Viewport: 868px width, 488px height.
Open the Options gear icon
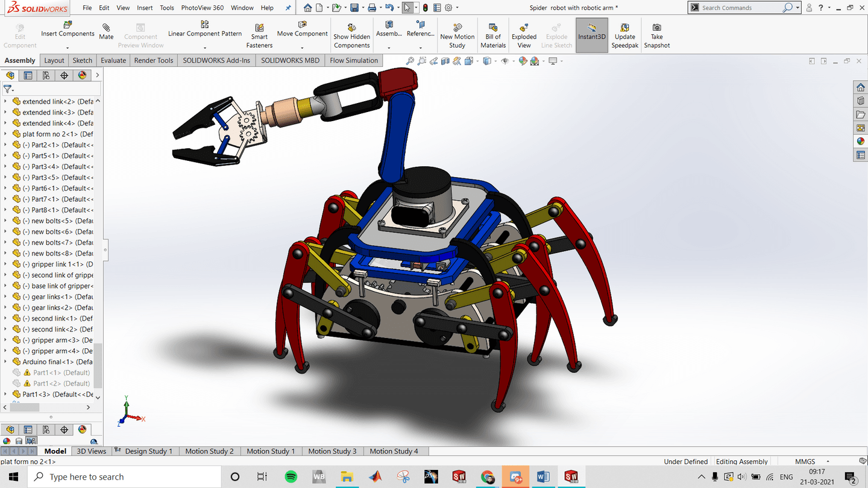click(x=448, y=8)
